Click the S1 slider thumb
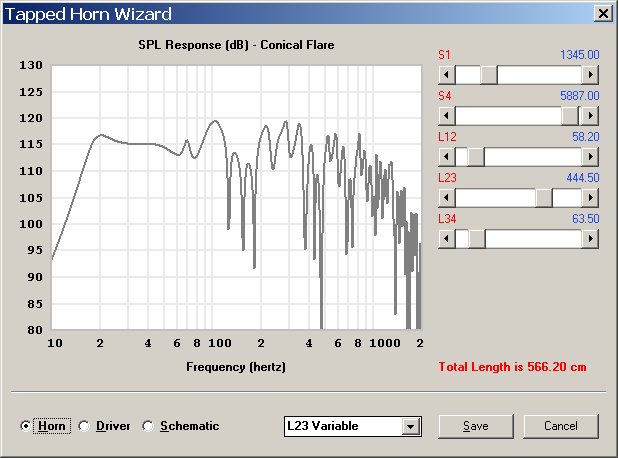The image size is (618, 458). coord(489,75)
